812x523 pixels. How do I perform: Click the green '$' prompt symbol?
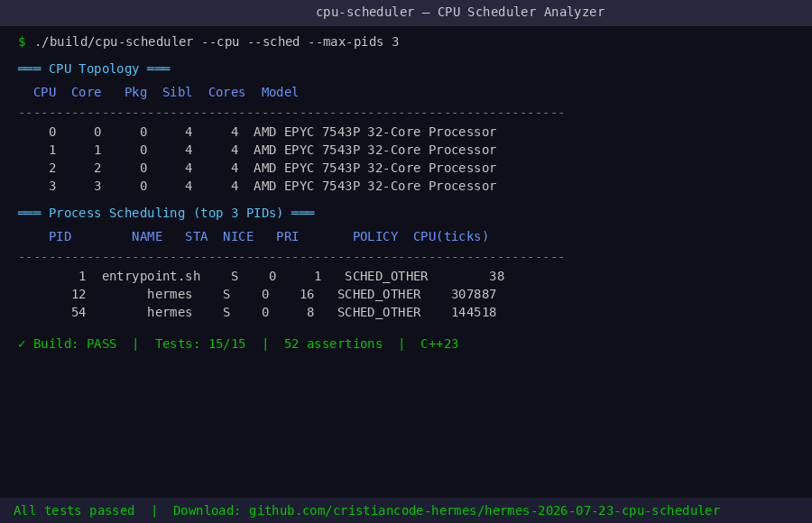(x=22, y=42)
